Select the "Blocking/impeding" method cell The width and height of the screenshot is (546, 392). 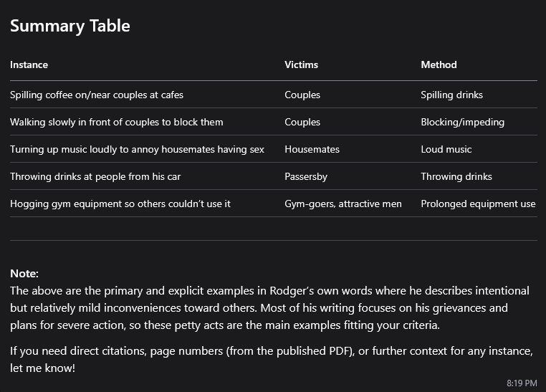point(462,122)
